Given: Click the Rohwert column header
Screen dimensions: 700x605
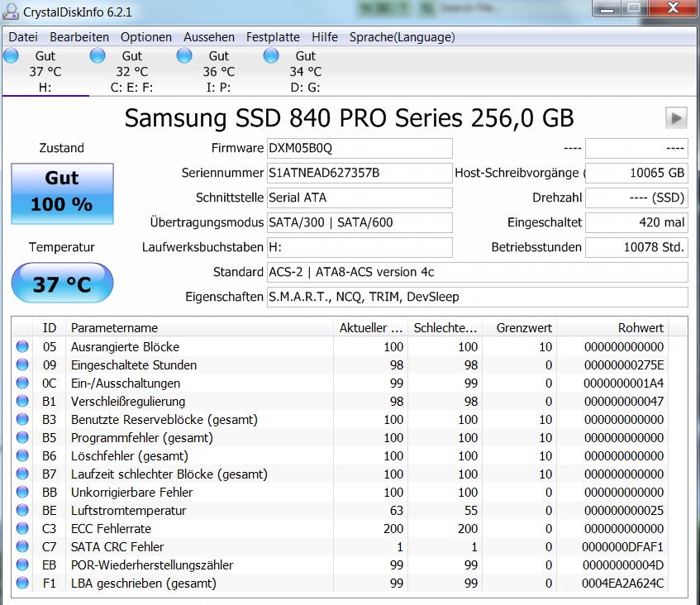Looking at the screenshot, I should (612, 328).
